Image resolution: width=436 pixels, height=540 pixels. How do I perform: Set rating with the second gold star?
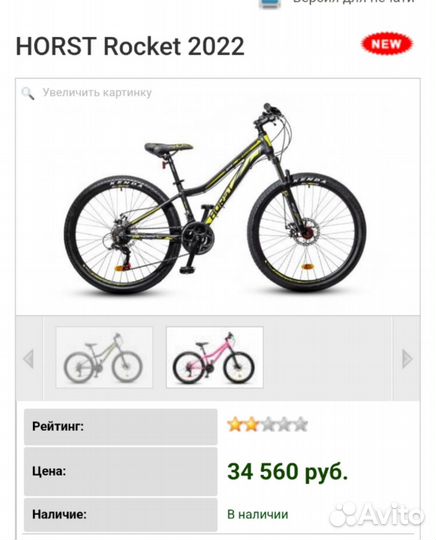251,424
